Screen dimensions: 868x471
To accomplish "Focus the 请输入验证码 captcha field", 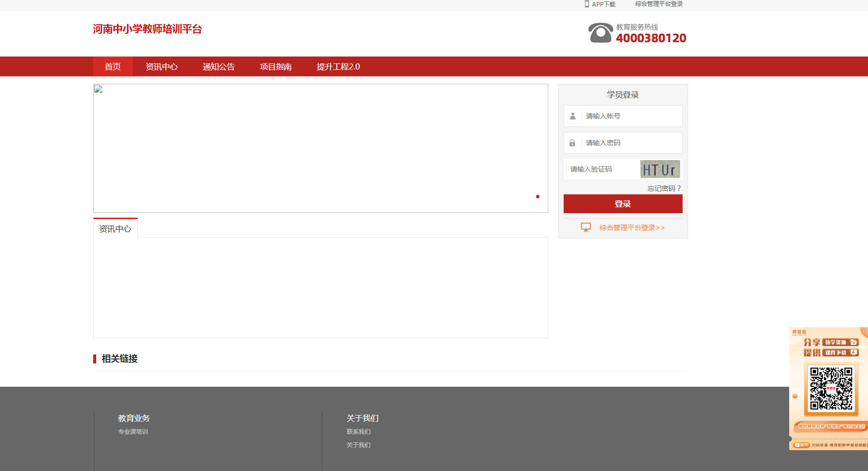I will click(602, 170).
